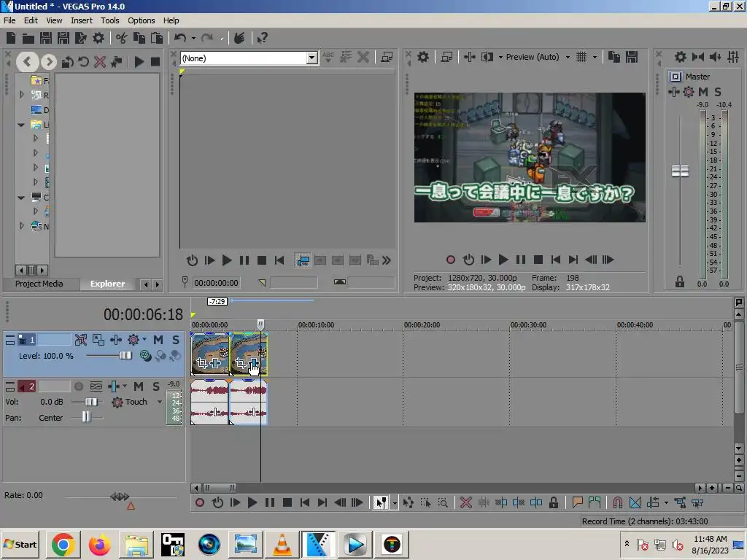The height and width of the screenshot is (560, 747).
Task: Click Go to Start in timeline transport
Action: 305,502
